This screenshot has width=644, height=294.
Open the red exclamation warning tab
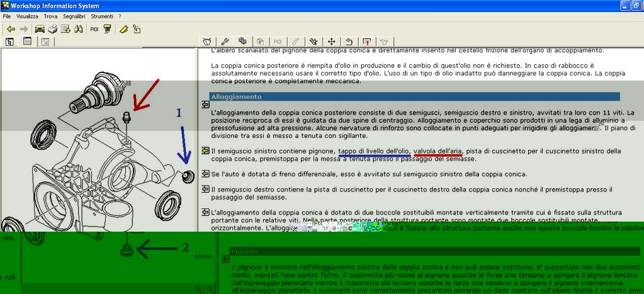367,42
